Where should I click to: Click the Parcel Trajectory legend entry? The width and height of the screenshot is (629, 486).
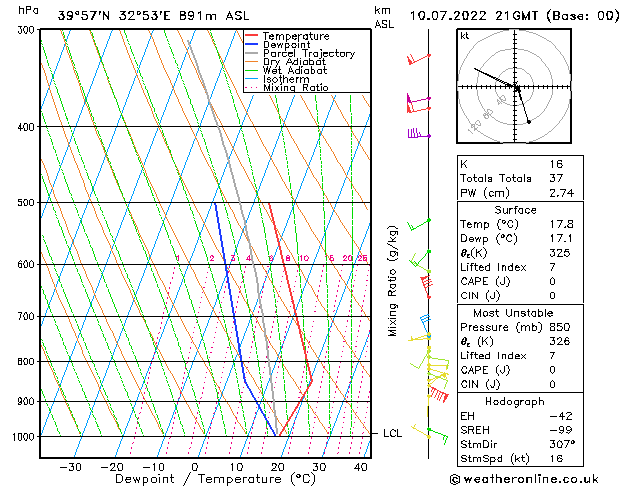coord(309,53)
